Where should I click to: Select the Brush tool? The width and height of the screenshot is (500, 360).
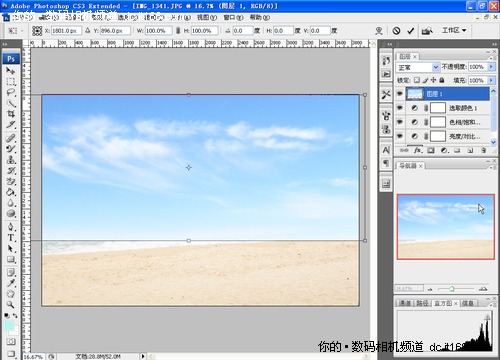[10, 149]
